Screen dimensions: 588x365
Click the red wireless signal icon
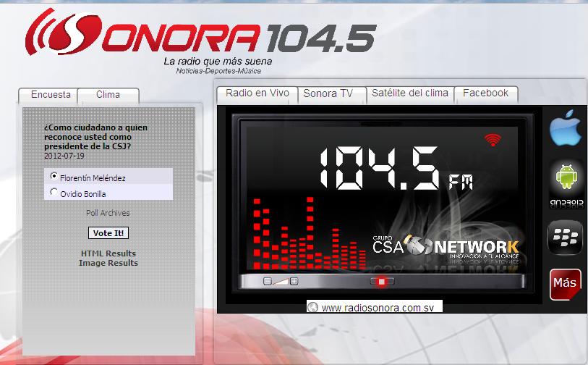[493, 140]
